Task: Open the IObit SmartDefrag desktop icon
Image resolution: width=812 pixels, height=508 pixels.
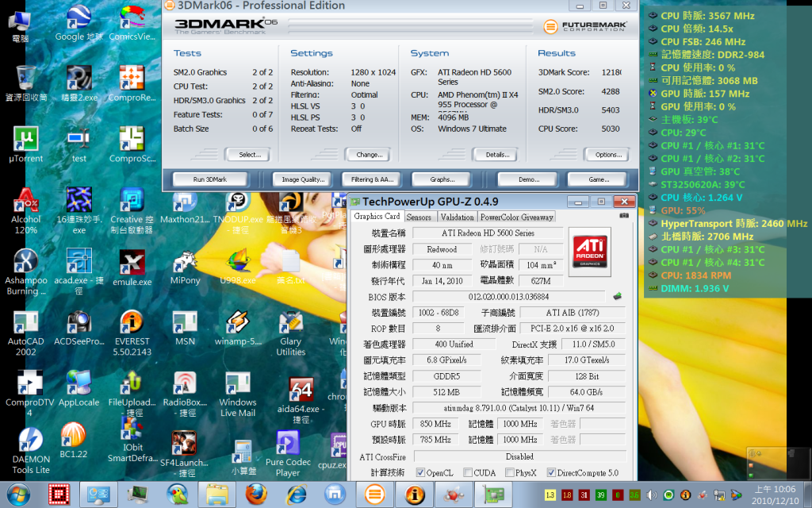Action: [132, 440]
